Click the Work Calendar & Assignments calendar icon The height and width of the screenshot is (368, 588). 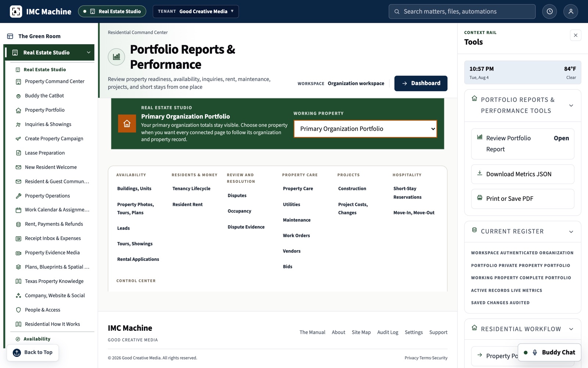(x=18, y=210)
